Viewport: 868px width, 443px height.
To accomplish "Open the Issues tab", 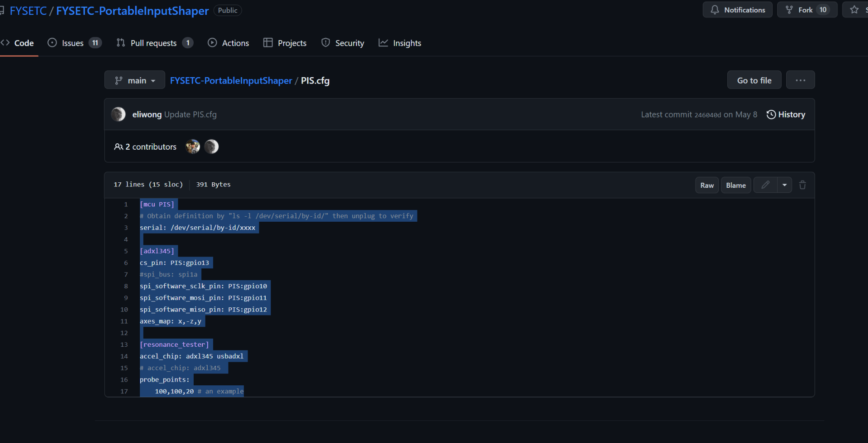I will point(75,43).
